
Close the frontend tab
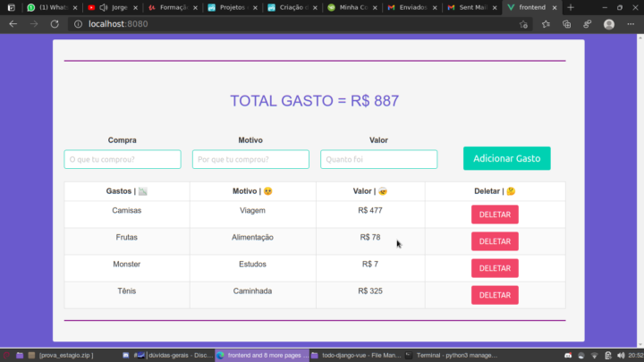(x=555, y=7)
